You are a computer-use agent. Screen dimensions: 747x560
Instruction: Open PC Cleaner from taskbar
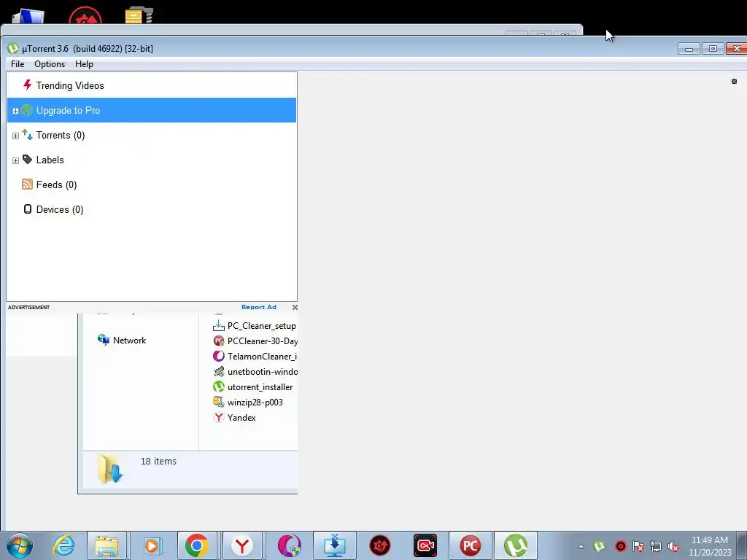471,545
